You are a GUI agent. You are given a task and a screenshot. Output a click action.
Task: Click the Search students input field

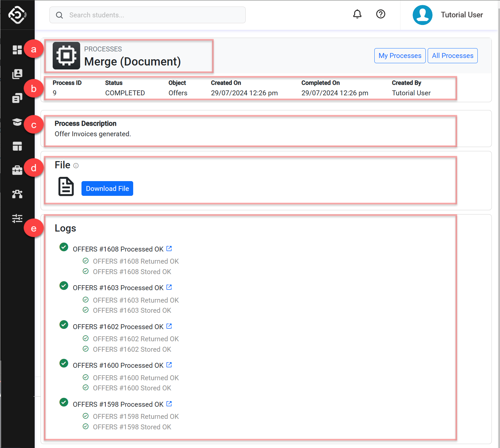point(147,15)
